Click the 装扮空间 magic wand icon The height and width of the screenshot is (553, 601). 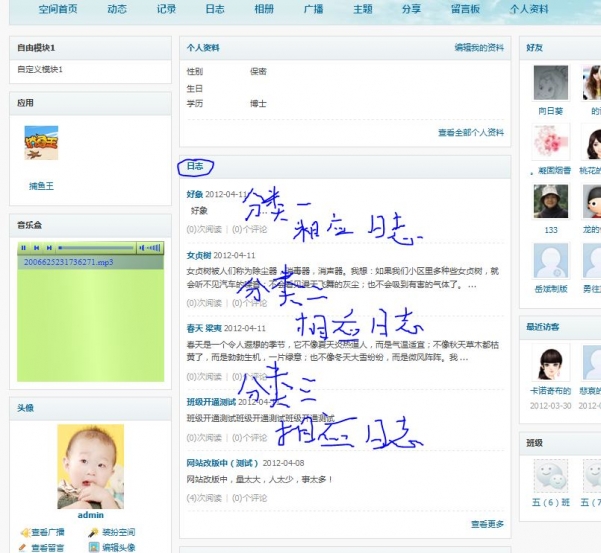click(93, 532)
